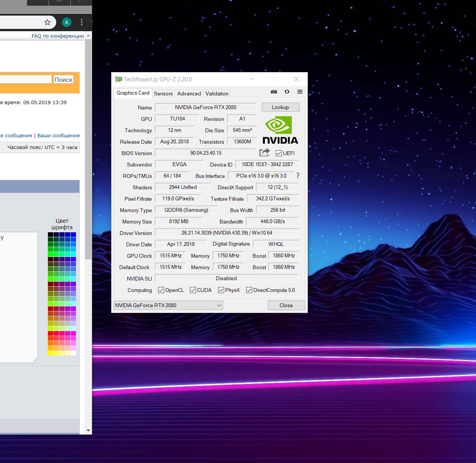Click the Bus Interface question mark
This screenshot has height=463, width=476.
297,176
